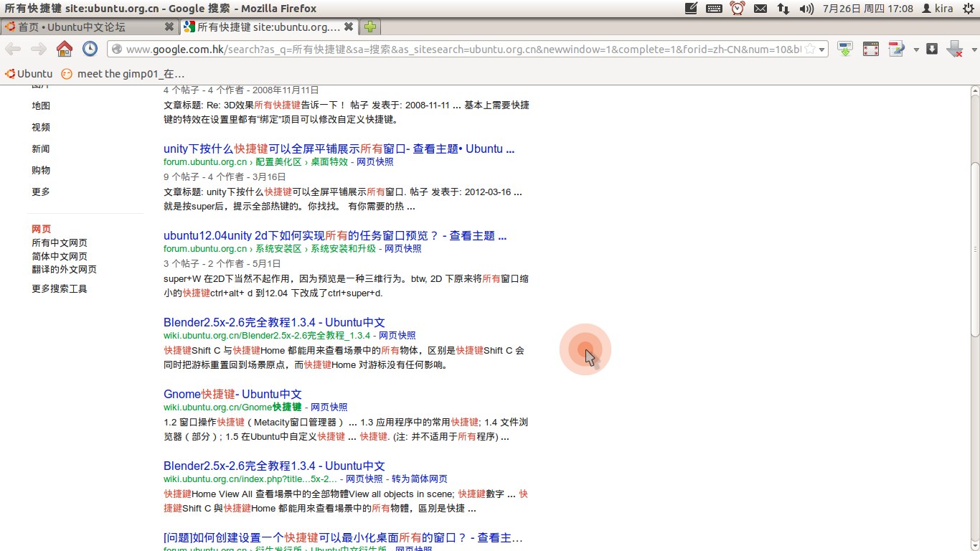This screenshot has height=551, width=980.
Task: Click 转为简体网页 link
Action: [x=420, y=479]
